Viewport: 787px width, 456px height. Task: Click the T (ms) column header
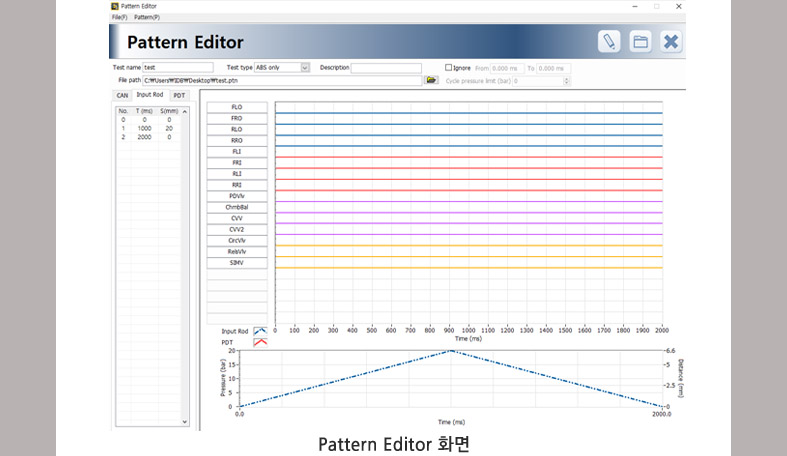tap(145, 111)
